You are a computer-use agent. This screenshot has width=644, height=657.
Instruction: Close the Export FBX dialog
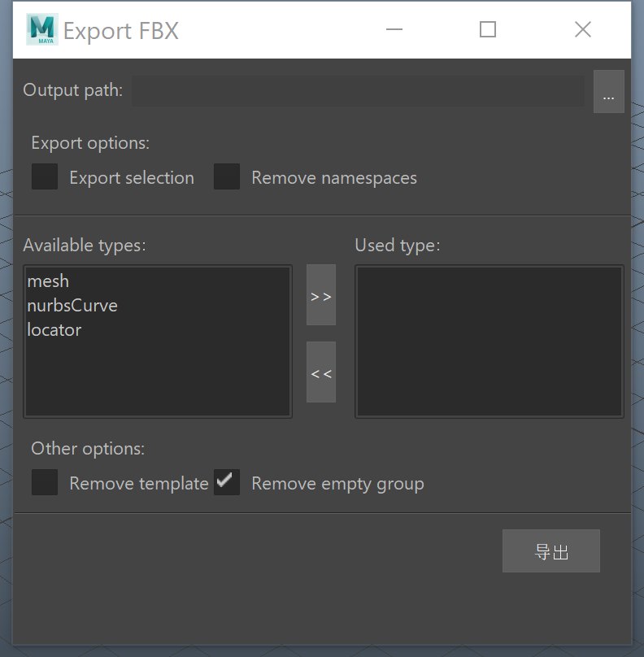click(582, 29)
